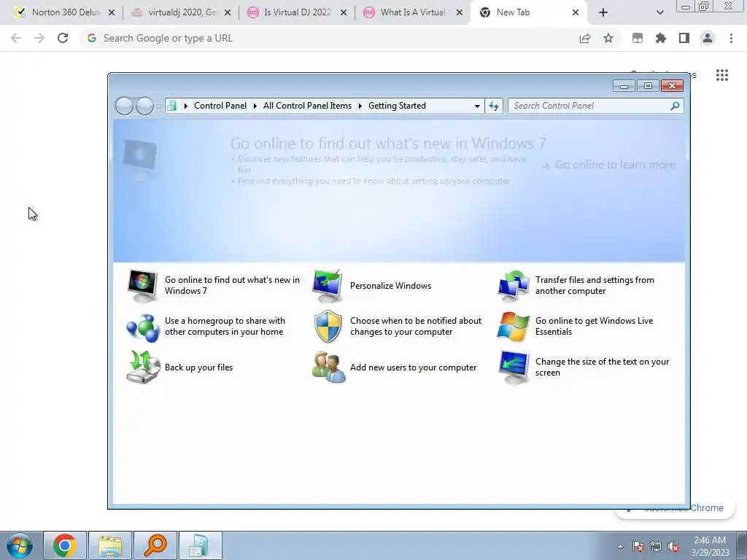Click the Transfer files and settings icon

513,286
